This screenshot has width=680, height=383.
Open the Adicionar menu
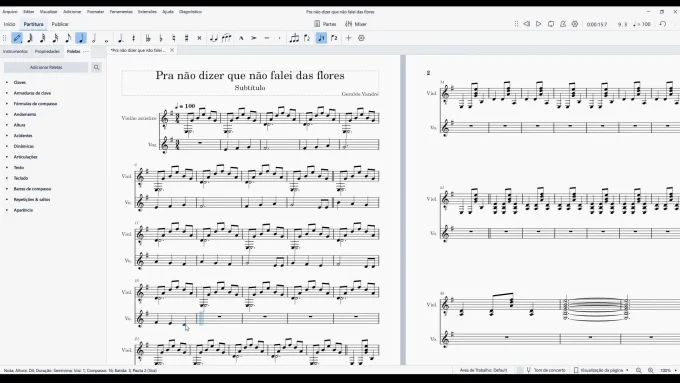72,12
